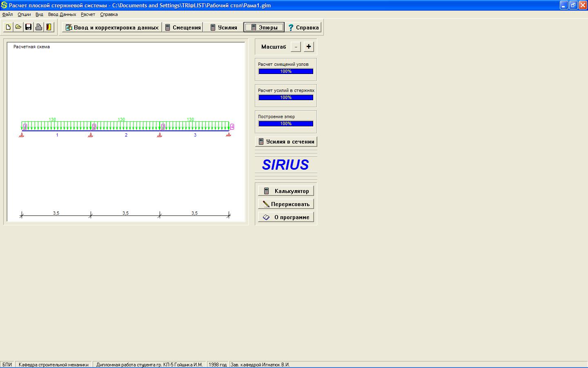This screenshot has height=368, width=588.
Task: Zoom in with the Масштаб plus button
Action: [x=309, y=47]
